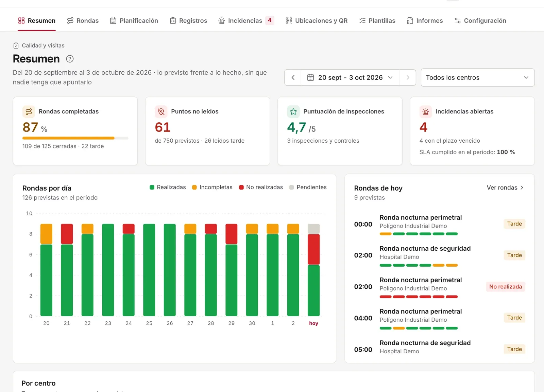Toggle the Realizadas series in the chart legend
This screenshot has width=544, height=392.
point(168,187)
